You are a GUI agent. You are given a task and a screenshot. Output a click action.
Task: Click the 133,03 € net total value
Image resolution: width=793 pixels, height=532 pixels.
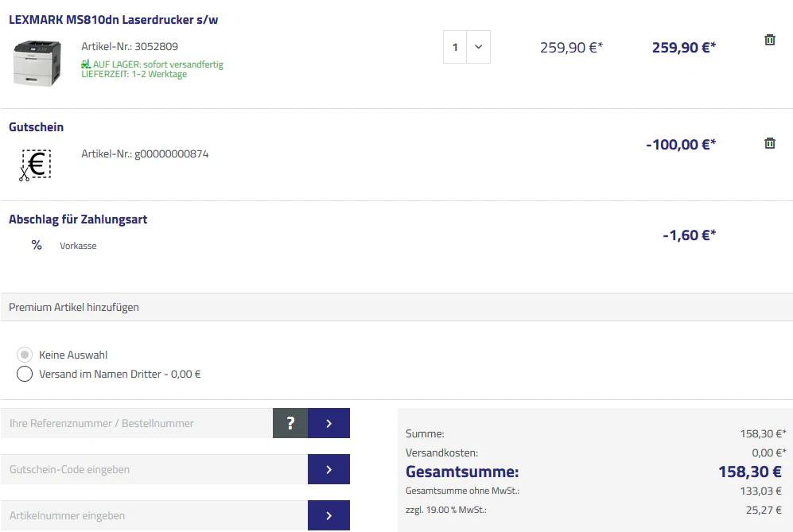(x=760, y=491)
